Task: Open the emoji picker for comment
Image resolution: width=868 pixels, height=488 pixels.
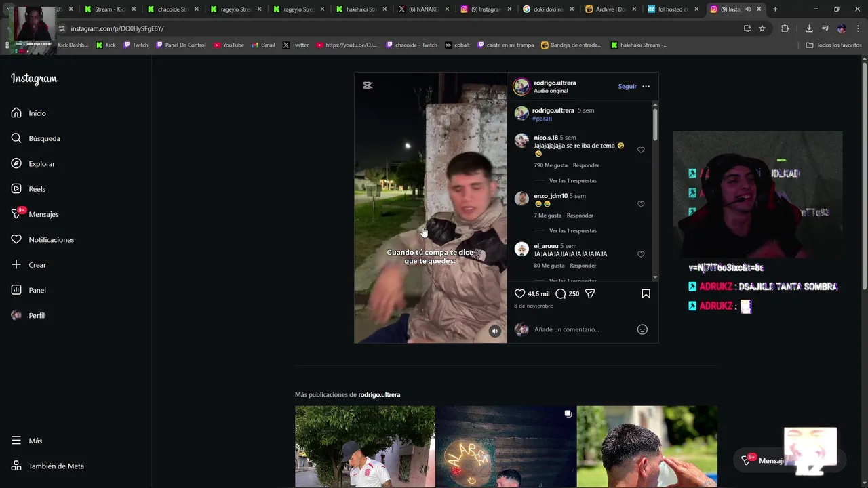Action: point(642,329)
